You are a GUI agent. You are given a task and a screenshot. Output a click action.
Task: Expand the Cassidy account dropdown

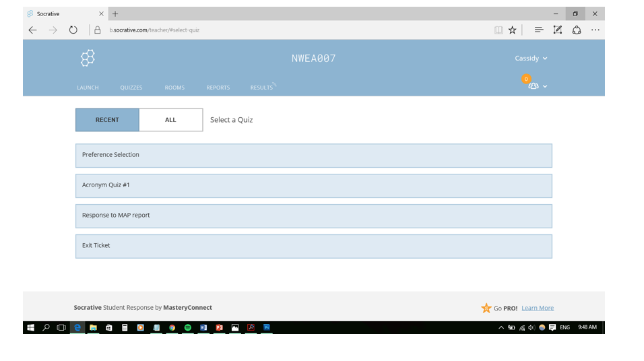[531, 59]
